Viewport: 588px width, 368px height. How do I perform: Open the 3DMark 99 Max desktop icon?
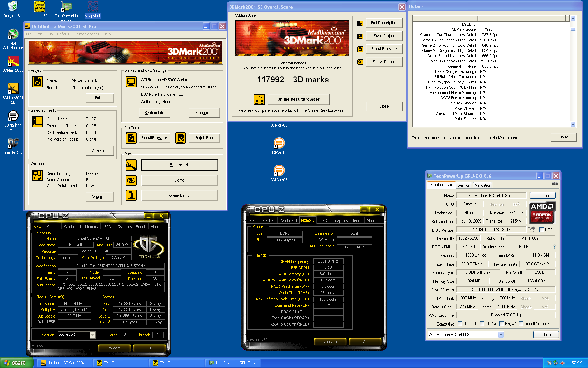point(13,121)
